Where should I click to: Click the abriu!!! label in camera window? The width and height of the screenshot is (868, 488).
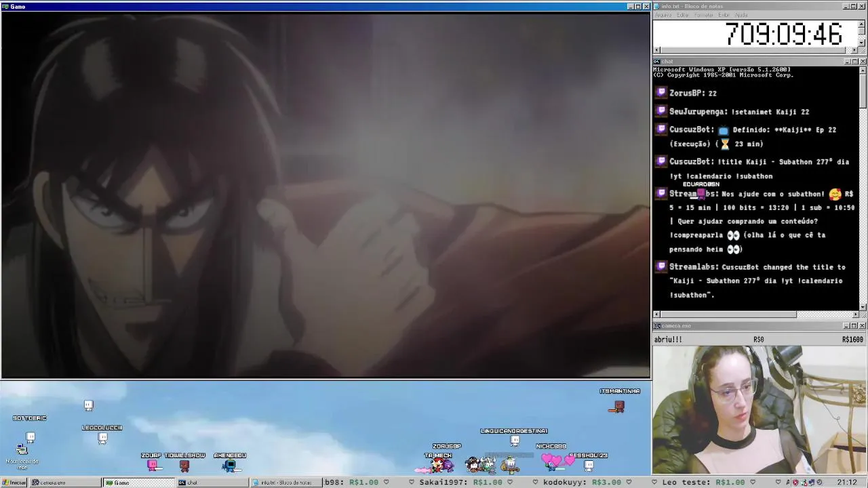[669, 340]
